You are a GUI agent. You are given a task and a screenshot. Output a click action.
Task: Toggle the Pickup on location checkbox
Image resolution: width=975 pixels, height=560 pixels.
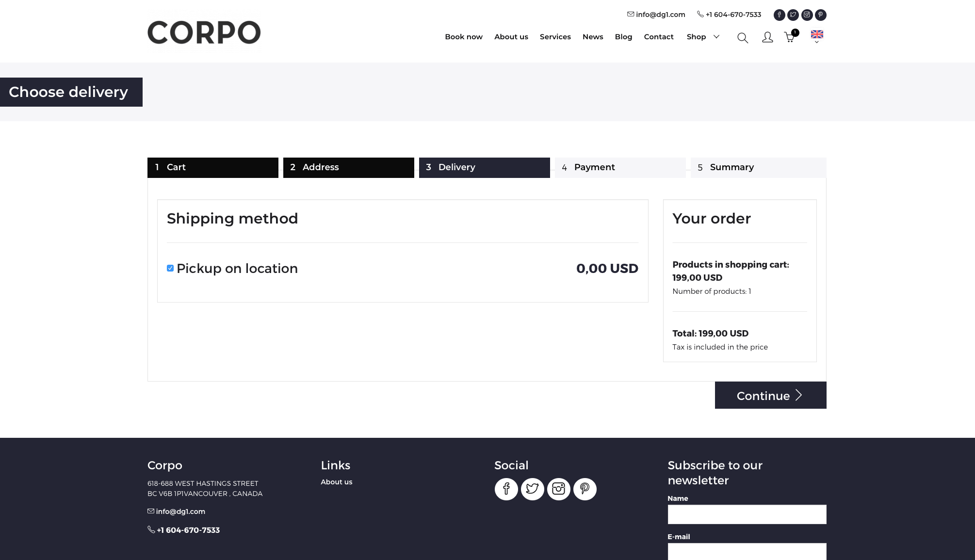click(x=170, y=268)
